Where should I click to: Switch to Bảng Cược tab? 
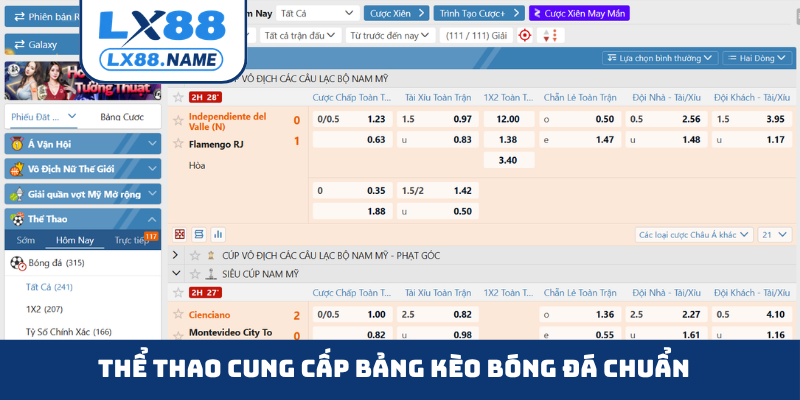122,117
